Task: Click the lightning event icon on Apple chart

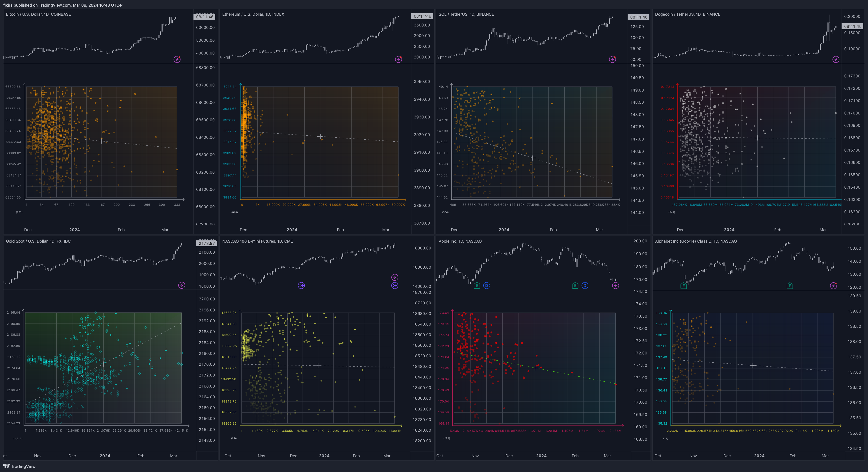Action: 615,286
